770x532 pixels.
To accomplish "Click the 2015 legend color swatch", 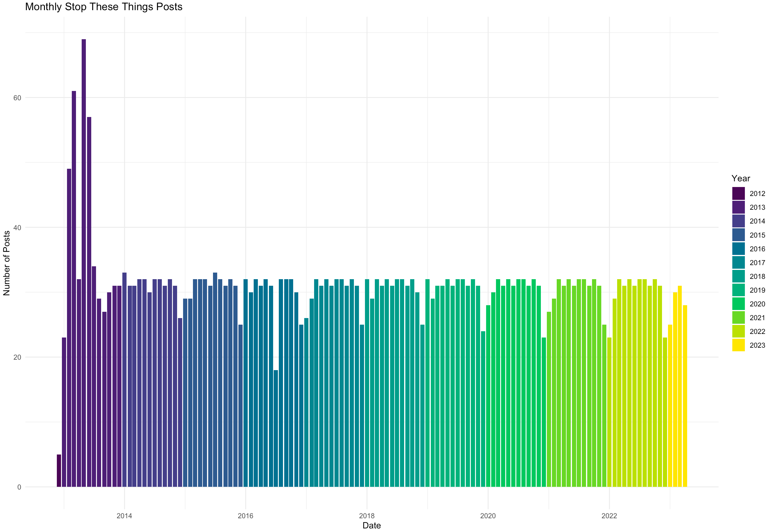I will (x=738, y=235).
